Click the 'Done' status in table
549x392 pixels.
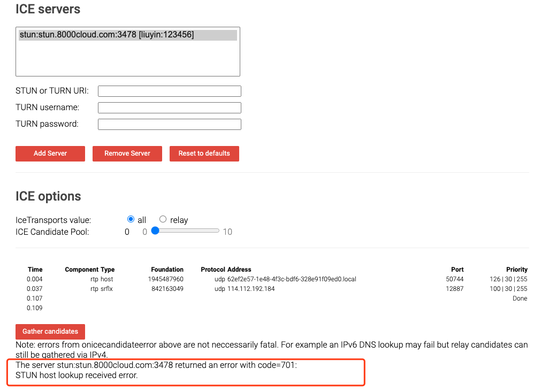pyautogui.click(x=520, y=298)
